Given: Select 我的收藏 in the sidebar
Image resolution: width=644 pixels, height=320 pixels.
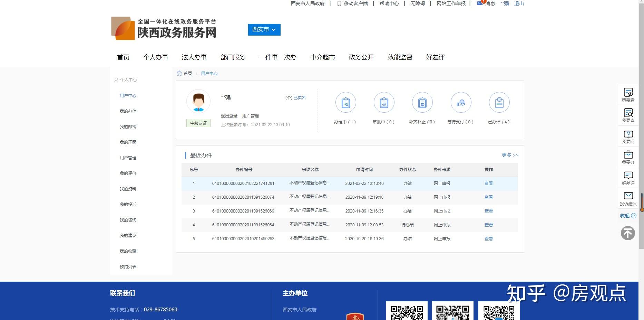Looking at the screenshot, I should [x=128, y=251].
